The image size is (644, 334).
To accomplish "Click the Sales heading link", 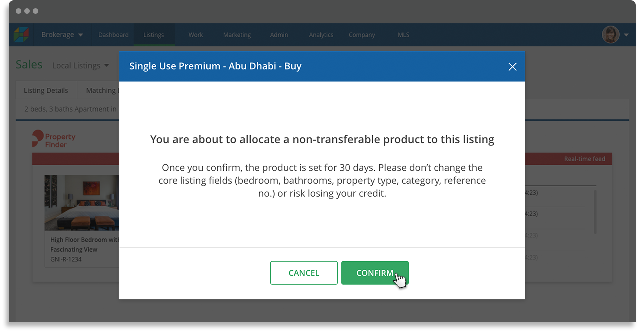I will [x=29, y=64].
